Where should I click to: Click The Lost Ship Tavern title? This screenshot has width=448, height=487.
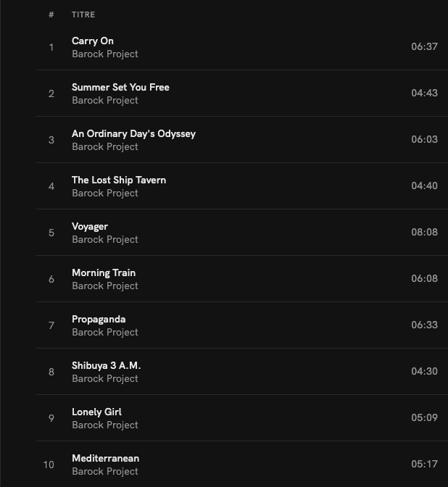point(119,180)
